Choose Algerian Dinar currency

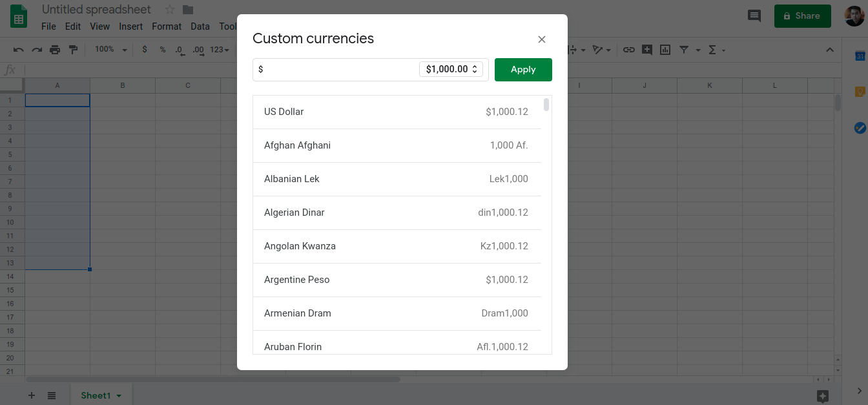(397, 213)
